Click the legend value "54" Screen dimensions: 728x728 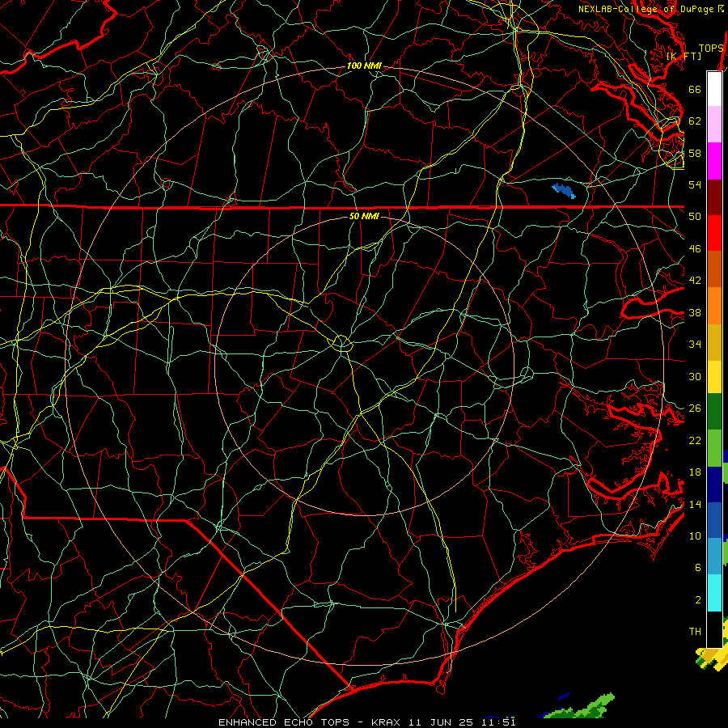click(x=695, y=184)
